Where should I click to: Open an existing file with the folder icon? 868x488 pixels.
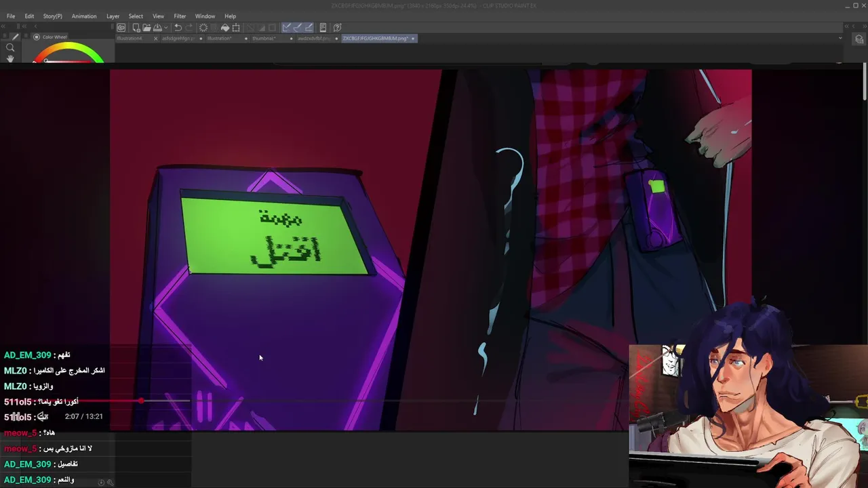146,28
